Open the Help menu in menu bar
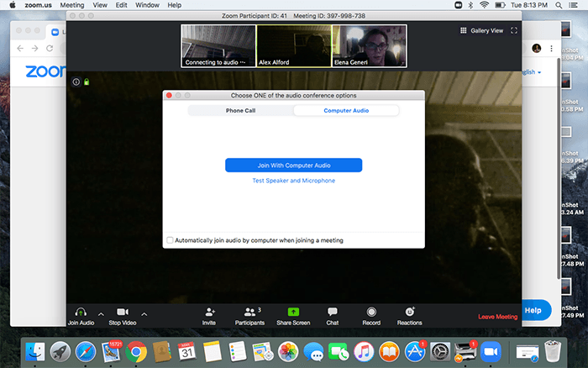Screen dimensions: 588x368 click(x=175, y=5)
